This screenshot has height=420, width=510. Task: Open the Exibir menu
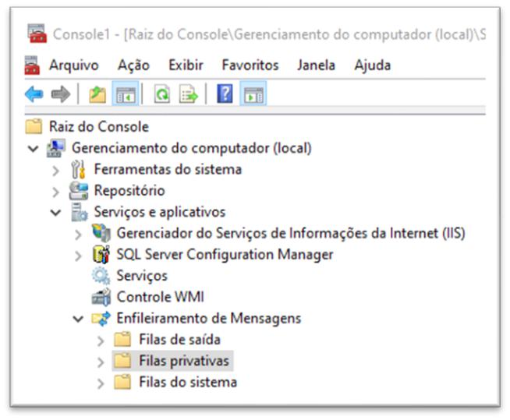tap(186, 65)
